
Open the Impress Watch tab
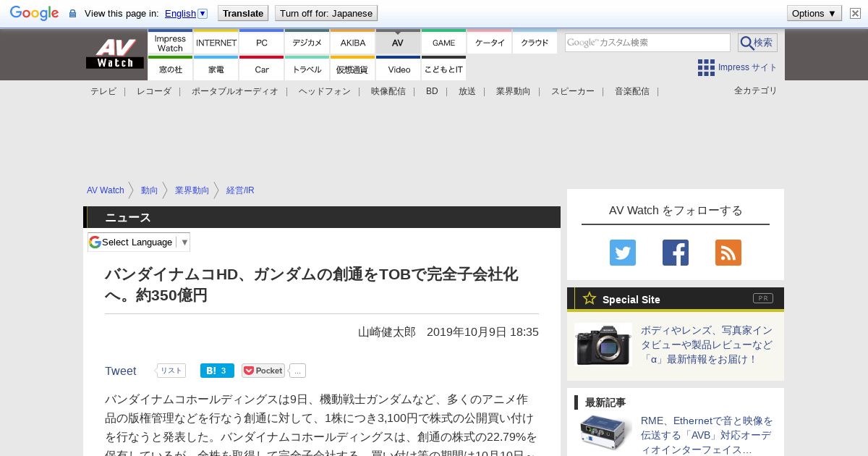click(x=170, y=43)
